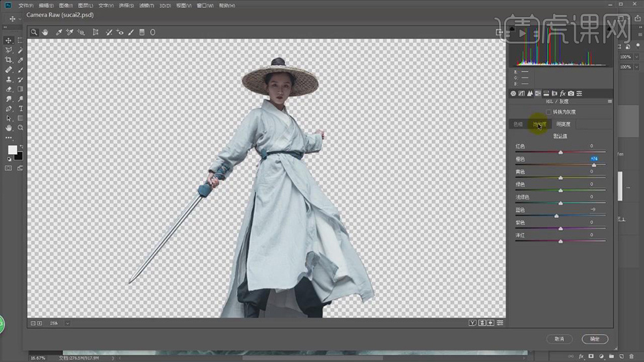Select the Transform tool in Camera Raw
Screen dimensions: 644x362
(96, 32)
